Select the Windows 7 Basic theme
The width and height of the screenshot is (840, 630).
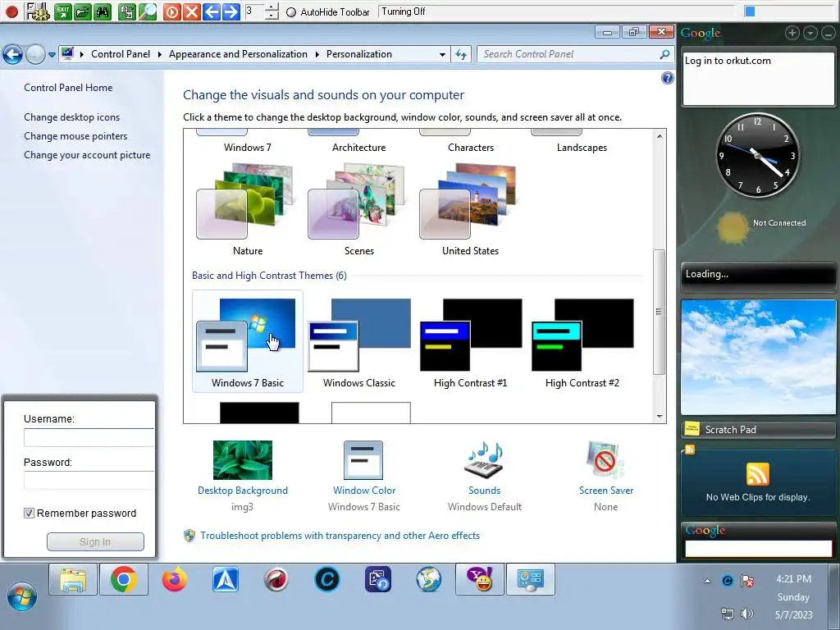[248, 342]
